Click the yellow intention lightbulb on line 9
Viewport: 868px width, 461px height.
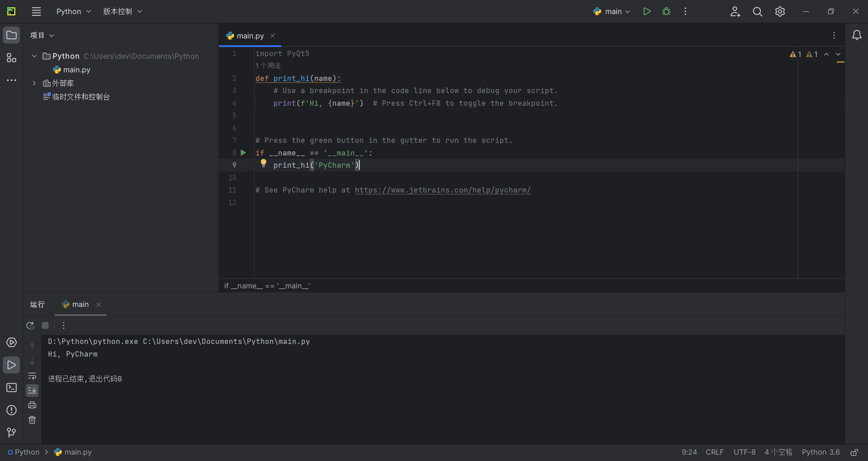(264, 164)
